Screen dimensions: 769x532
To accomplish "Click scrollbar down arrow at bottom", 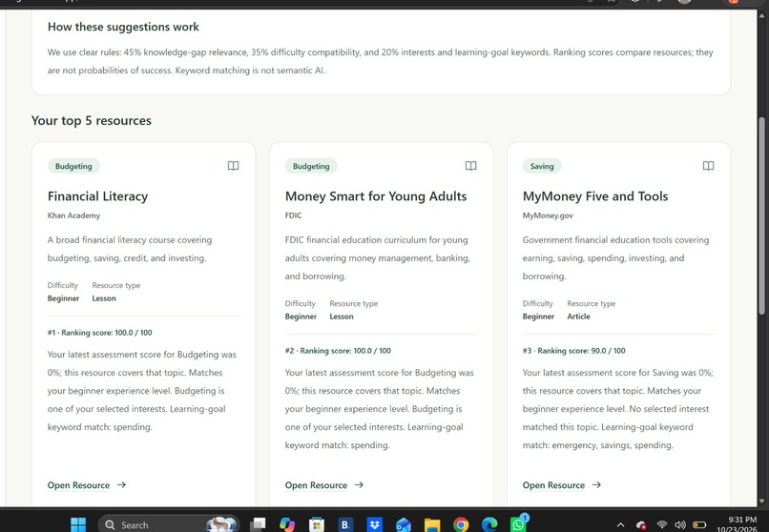I will click(761, 501).
